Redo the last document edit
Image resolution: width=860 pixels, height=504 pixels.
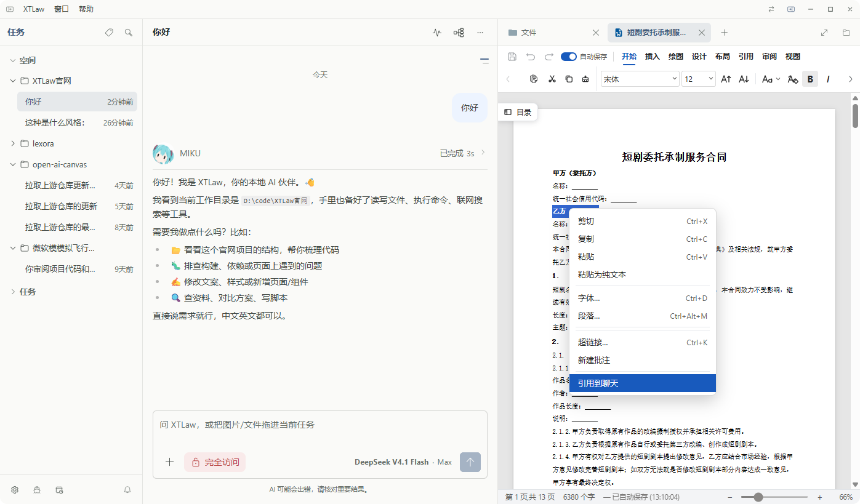coord(549,57)
